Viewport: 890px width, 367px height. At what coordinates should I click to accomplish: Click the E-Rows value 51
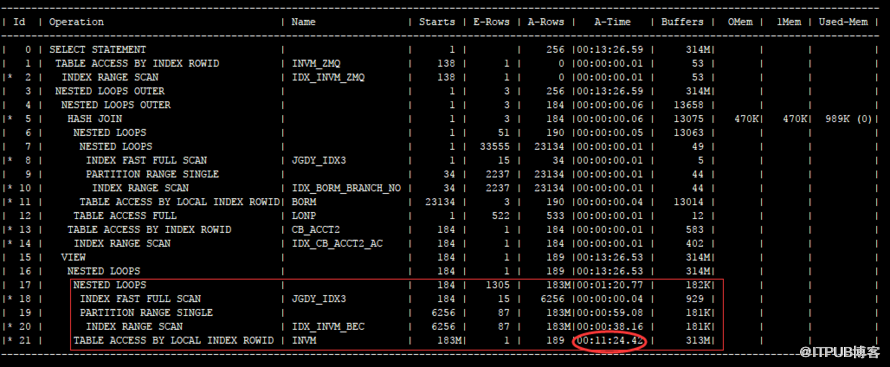point(503,132)
